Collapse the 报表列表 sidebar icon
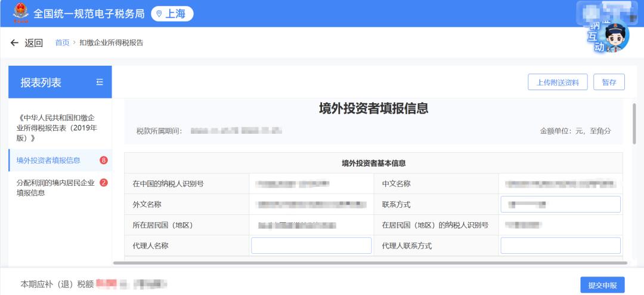The width and height of the screenshot is (644, 295). point(100,82)
